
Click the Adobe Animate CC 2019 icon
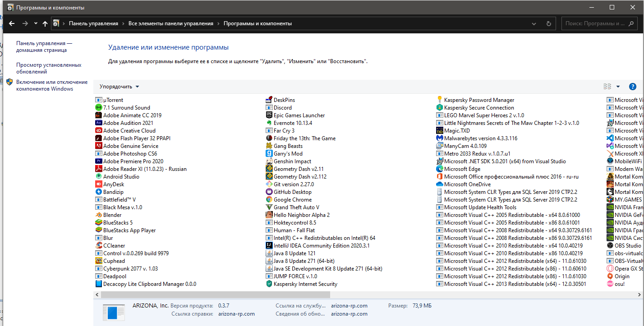(99, 115)
